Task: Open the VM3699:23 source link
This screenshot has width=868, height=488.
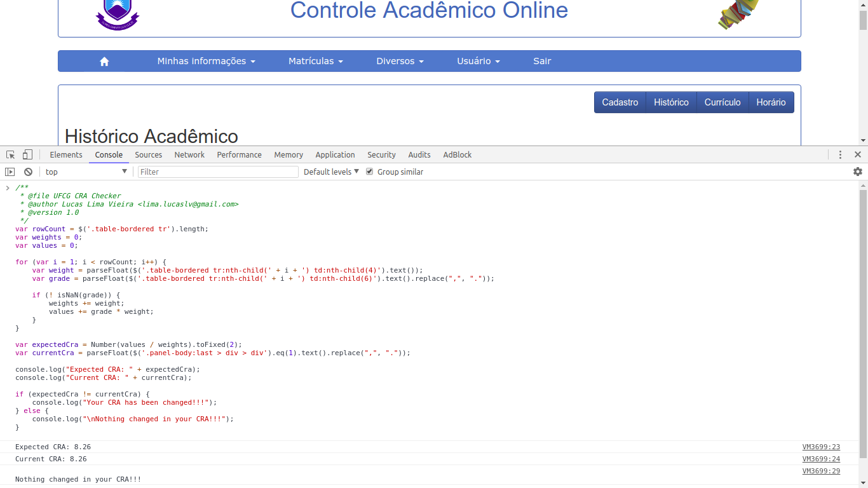Action: [x=821, y=447]
